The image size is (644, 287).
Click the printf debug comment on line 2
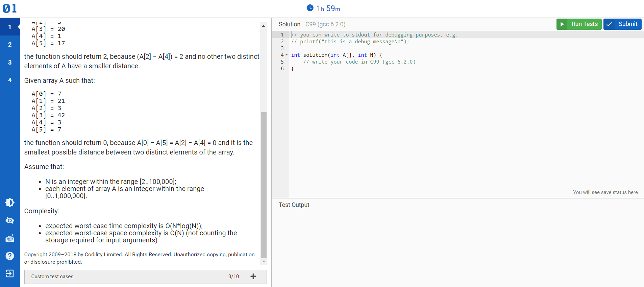[x=350, y=42]
